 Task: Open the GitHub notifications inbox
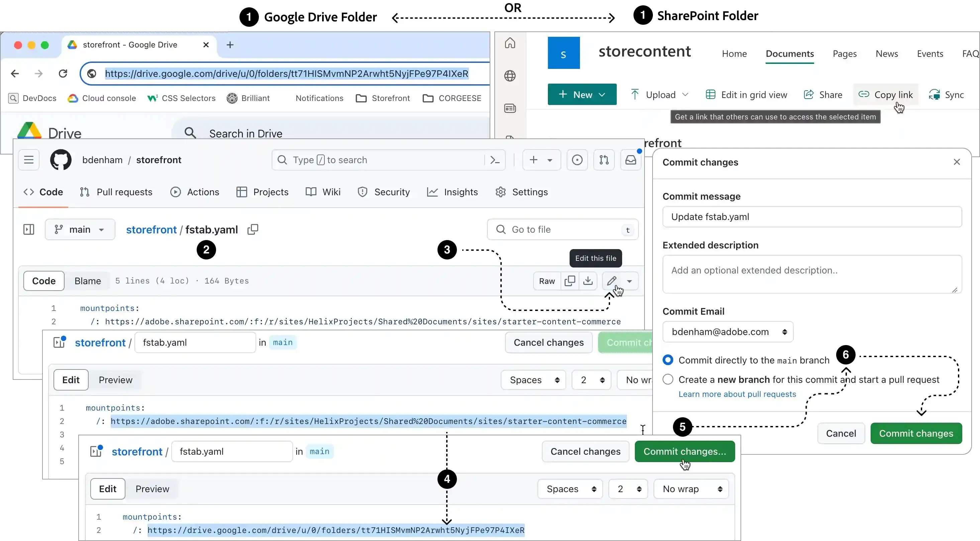(x=631, y=160)
